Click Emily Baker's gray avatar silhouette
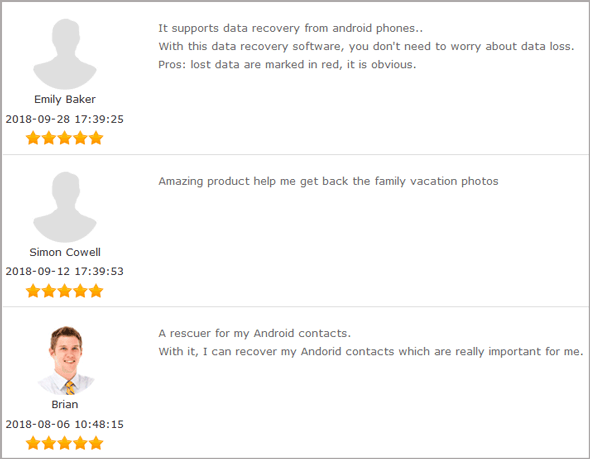The width and height of the screenshot is (590, 459). point(65,54)
